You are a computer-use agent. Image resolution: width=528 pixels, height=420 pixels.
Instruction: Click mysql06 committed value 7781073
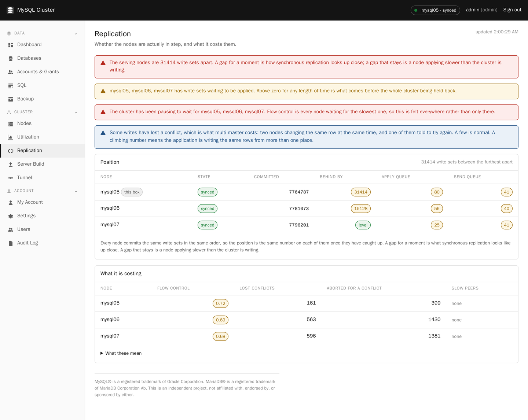299,209
